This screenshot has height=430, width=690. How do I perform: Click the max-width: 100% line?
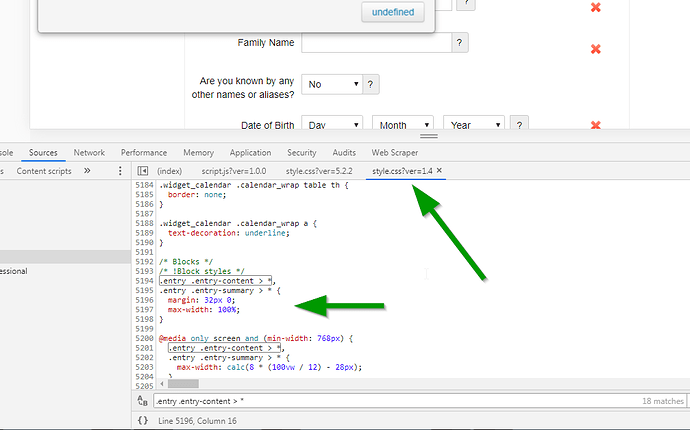point(204,310)
